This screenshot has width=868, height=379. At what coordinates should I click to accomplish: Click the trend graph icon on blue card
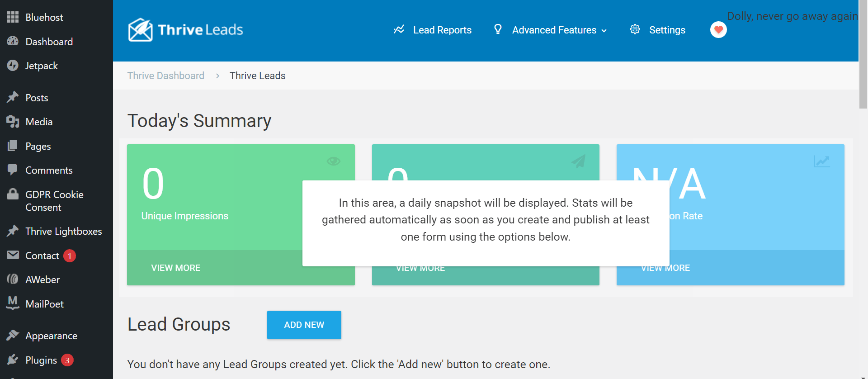point(821,161)
